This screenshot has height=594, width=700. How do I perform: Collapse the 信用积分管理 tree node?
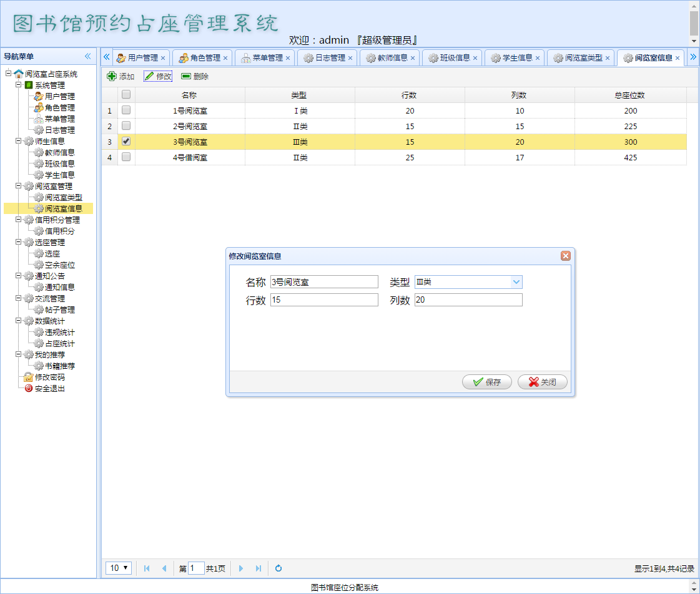(x=18, y=220)
